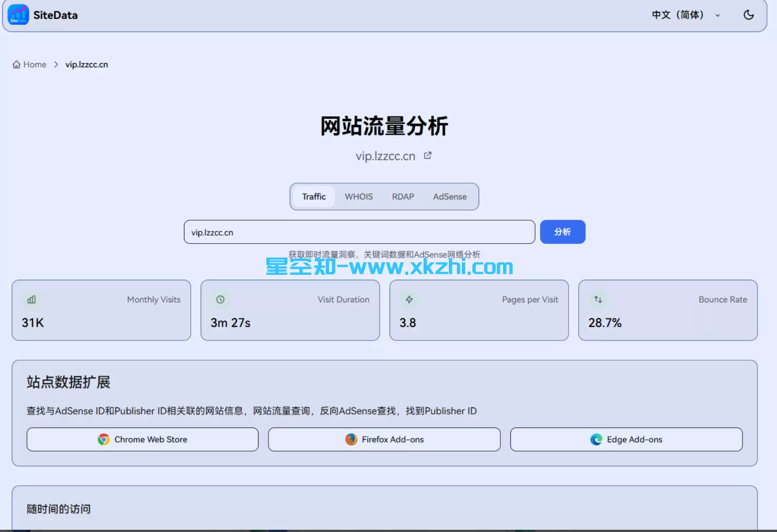Select the AdSense tab
The height and width of the screenshot is (532, 777).
450,196
